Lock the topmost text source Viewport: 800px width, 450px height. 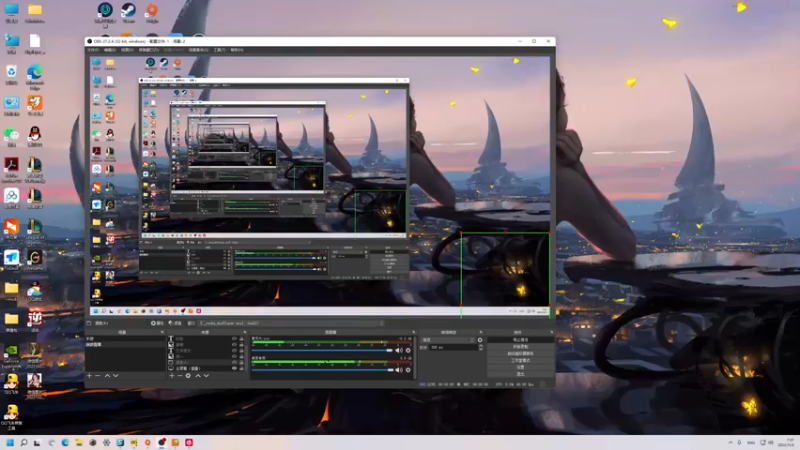241,339
